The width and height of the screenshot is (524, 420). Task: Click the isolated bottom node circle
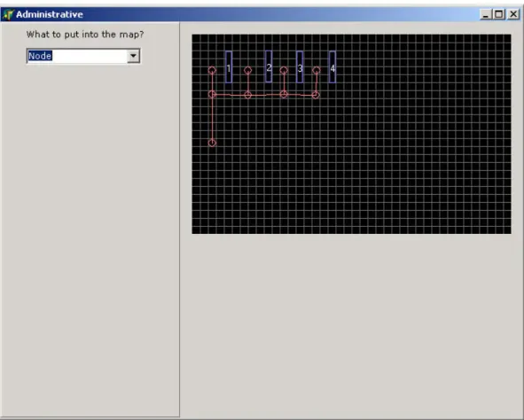pos(212,143)
